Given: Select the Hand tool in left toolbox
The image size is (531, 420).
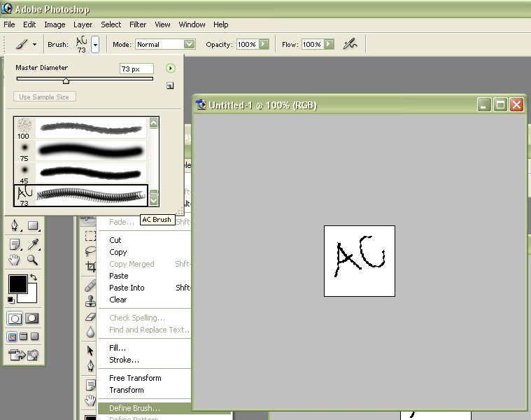Looking at the screenshot, I should click(14, 260).
